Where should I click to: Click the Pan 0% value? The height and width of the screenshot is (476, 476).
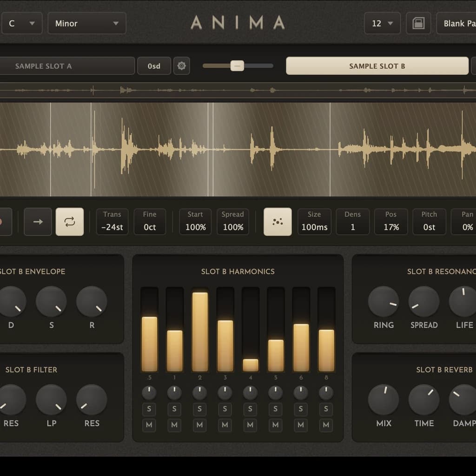tap(464, 222)
